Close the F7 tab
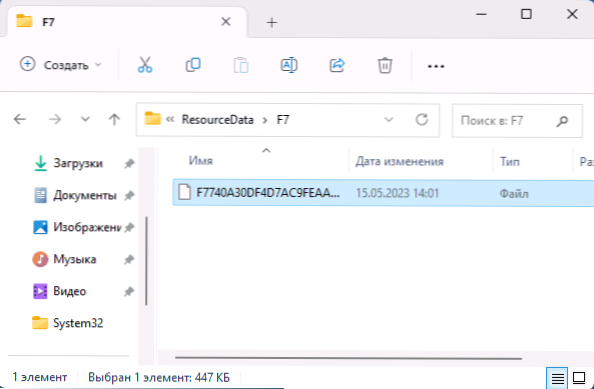Screen dimensions: 594x389 tap(226, 22)
